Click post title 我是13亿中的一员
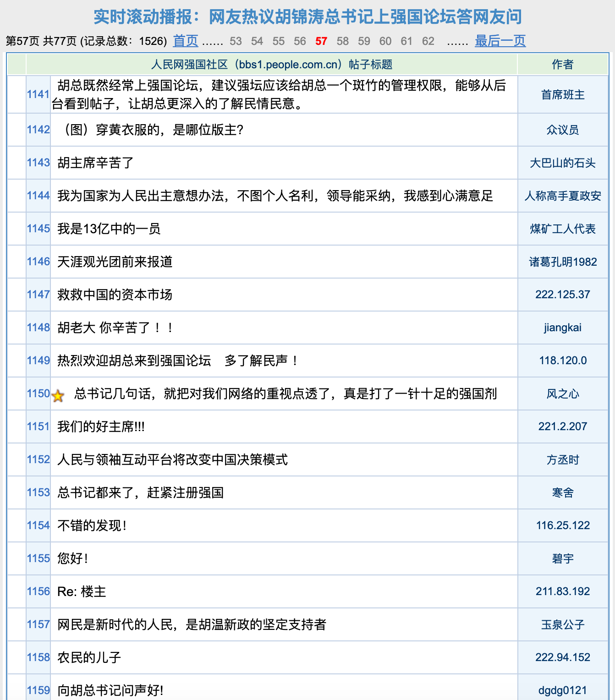The width and height of the screenshot is (615, 700). 109,229
